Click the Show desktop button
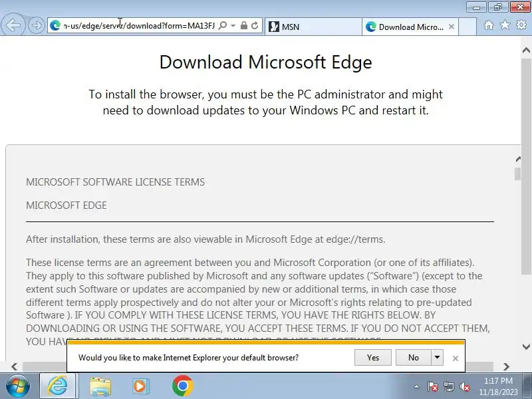Viewport: 532px width, 399px height. 527,386
